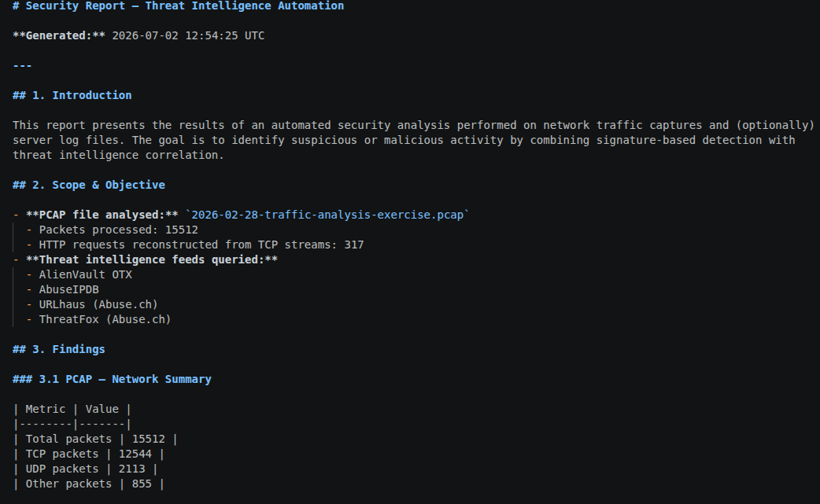Place cursor on the Generated timestamp line
Image resolution: width=820 pixels, height=504 pixels.
[x=139, y=35]
